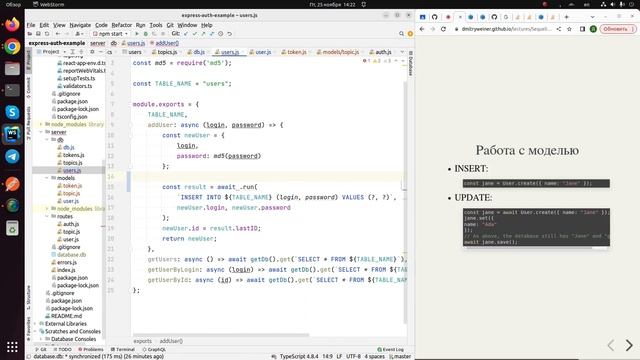Switch to the db.js editor tab
Screen dimensions: 640x360
[x=197, y=52]
